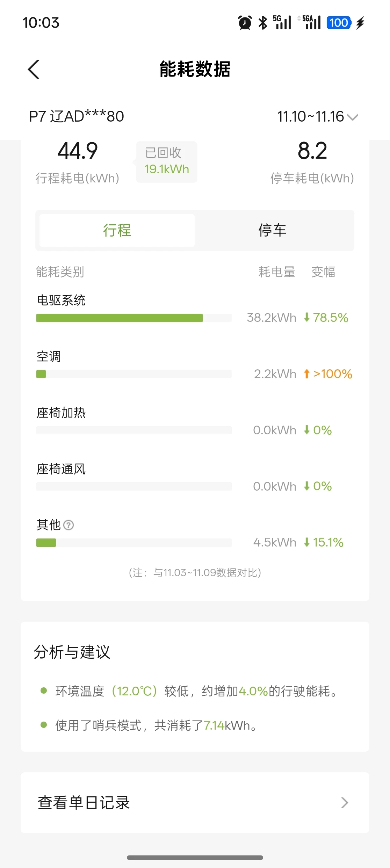
Task: Tap the 44.9 行程耗电 value
Action: click(x=78, y=151)
